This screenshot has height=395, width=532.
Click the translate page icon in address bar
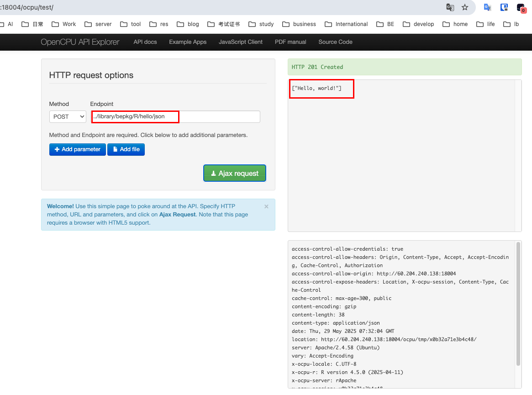point(450,7)
